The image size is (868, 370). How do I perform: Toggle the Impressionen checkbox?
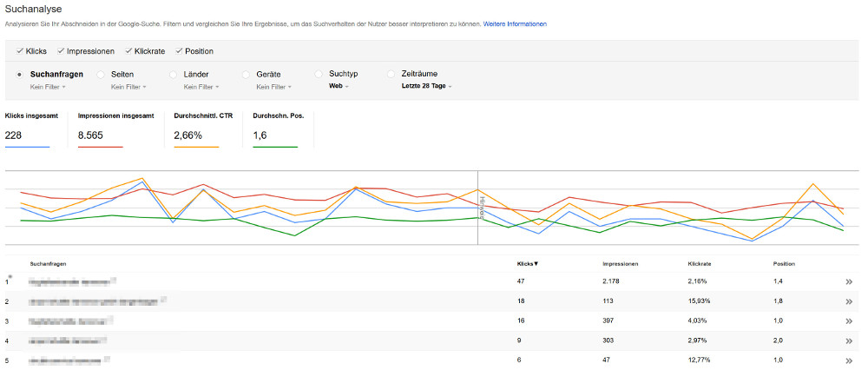point(61,52)
